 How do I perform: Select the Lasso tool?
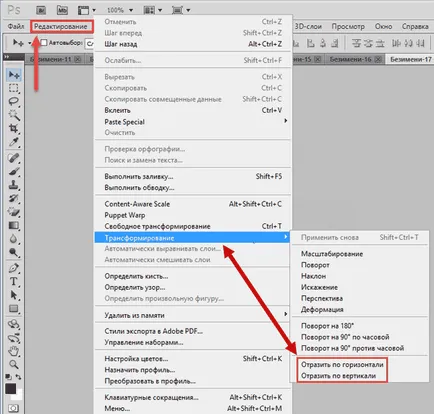click(14, 102)
